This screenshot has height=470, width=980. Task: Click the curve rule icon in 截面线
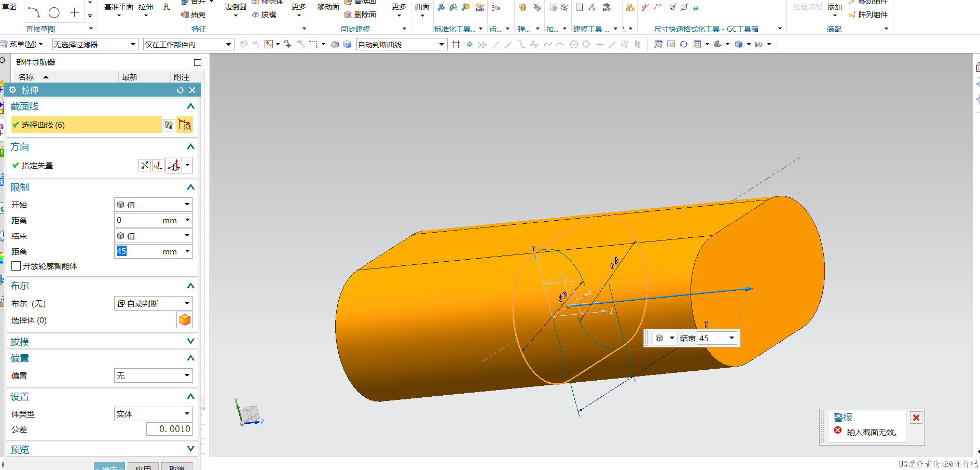coord(185,125)
